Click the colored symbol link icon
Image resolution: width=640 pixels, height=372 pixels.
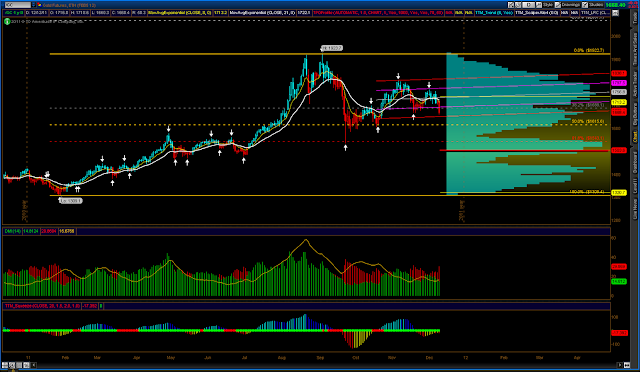(40, 5)
